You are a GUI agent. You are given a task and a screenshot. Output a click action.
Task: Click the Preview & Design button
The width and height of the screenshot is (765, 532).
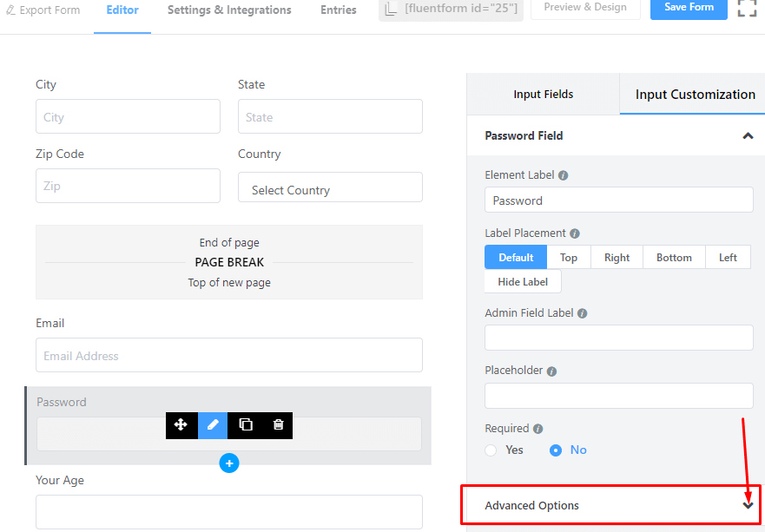tap(585, 8)
